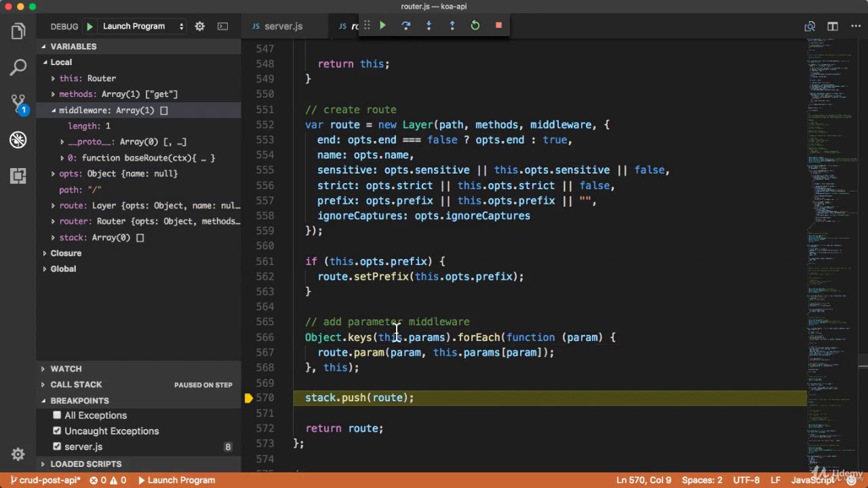This screenshot has width=868, height=488.
Task: Select the Launch Program configuration dropdown
Action: click(x=143, y=26)
